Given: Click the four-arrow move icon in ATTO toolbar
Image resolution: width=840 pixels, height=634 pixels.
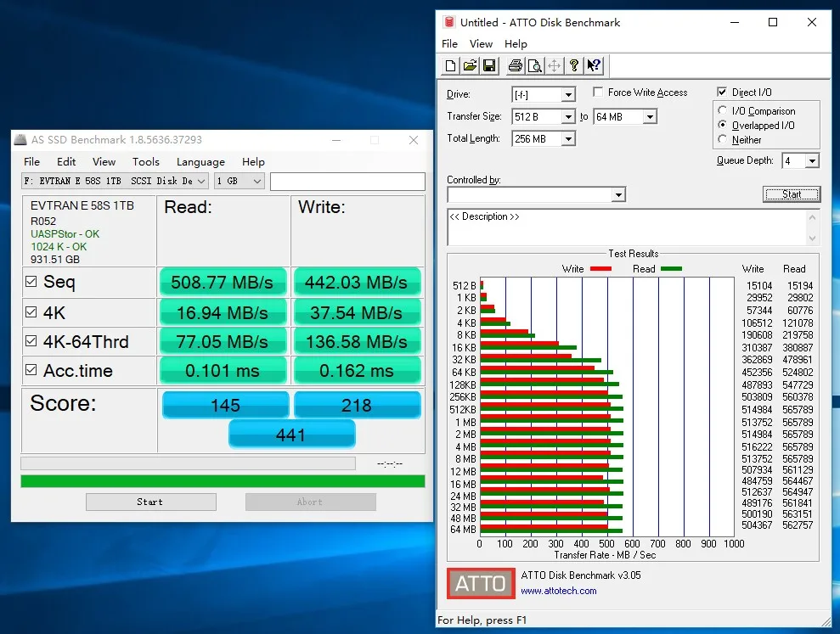Looking at the screenshot, I should pos(555,66).
